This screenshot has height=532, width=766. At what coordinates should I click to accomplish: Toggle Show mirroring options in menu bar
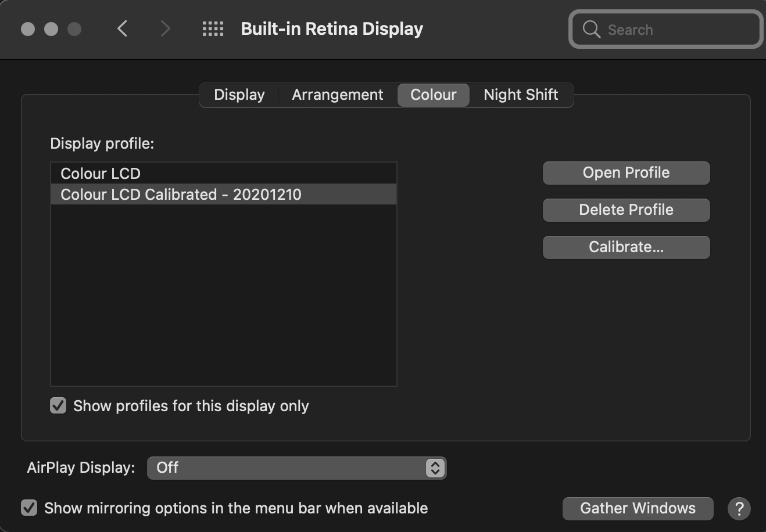point(29,508)
